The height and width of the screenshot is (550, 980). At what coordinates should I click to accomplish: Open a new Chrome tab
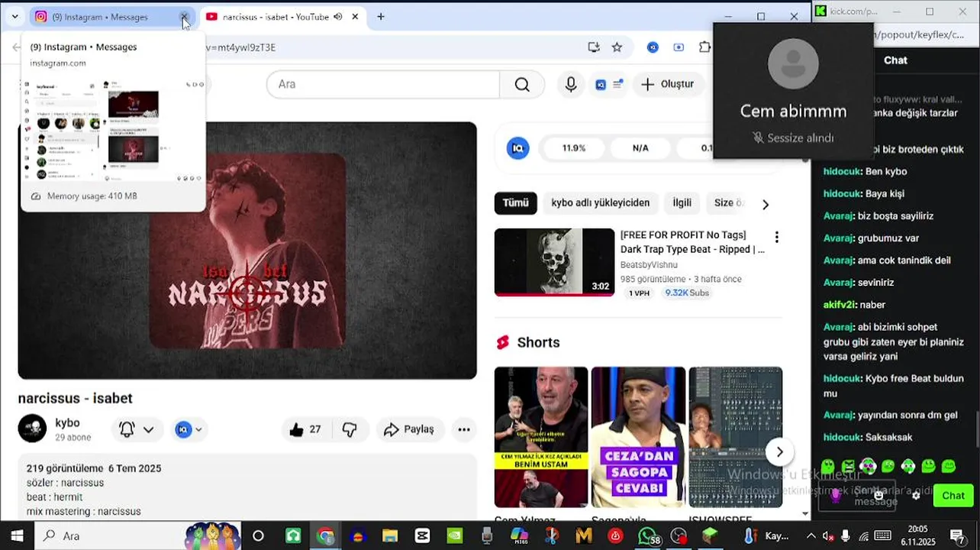380,17
